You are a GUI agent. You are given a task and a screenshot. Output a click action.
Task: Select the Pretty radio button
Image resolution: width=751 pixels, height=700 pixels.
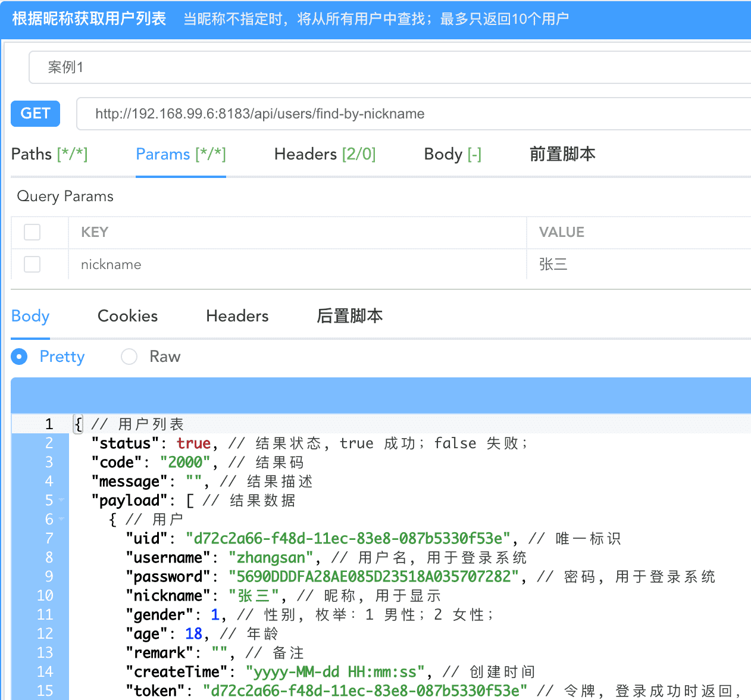point(20,357)
